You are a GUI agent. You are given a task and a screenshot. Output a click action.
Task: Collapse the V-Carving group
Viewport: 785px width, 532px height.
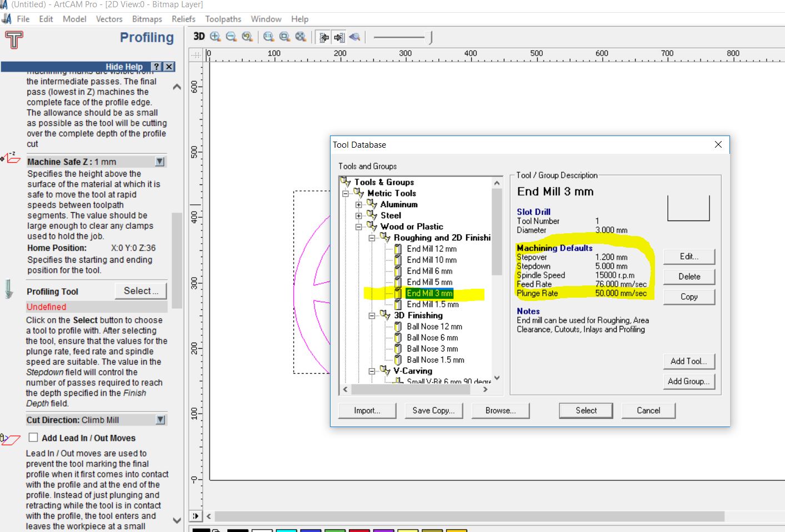372,371
